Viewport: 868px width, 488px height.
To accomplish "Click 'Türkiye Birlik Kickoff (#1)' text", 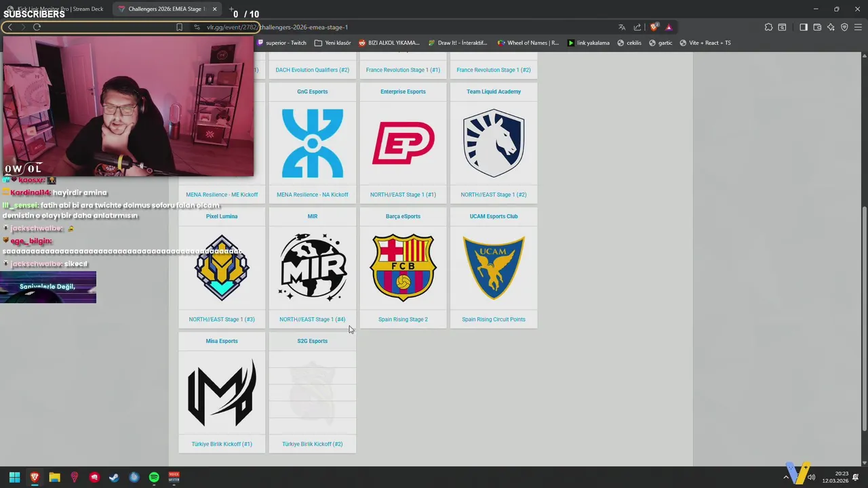I will (222, 444).
